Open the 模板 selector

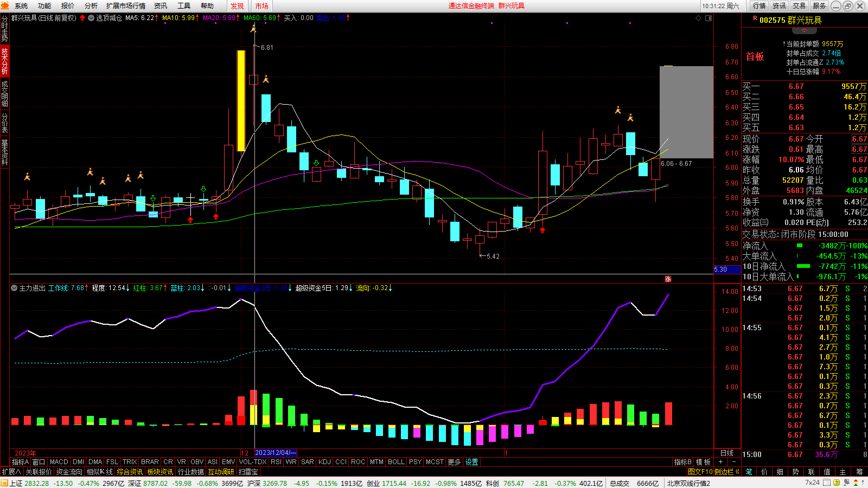coord(704,462)
